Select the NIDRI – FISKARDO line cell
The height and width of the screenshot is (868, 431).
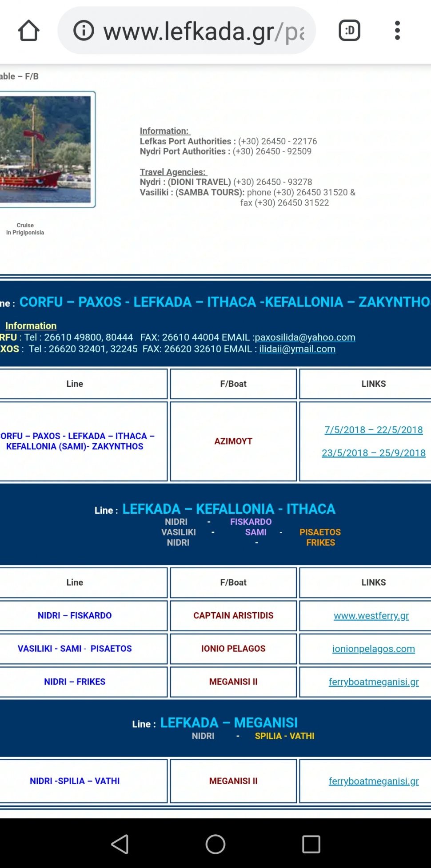click(x=75, y=616)
